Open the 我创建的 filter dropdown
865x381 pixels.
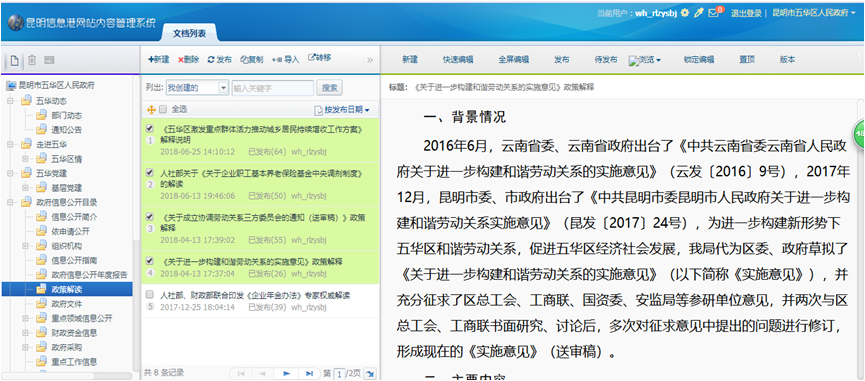pos(197,87)
